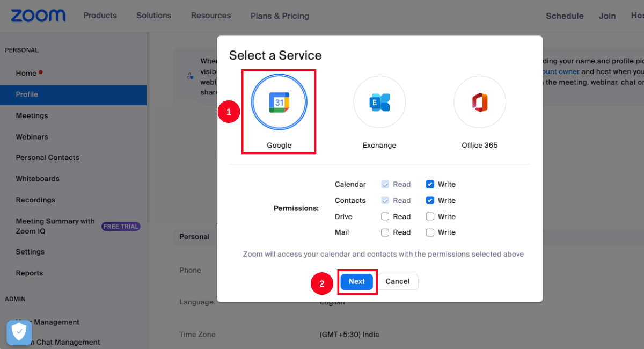
Task: Click the Next button
Action: pyautogui.click(x=356, y=281)
